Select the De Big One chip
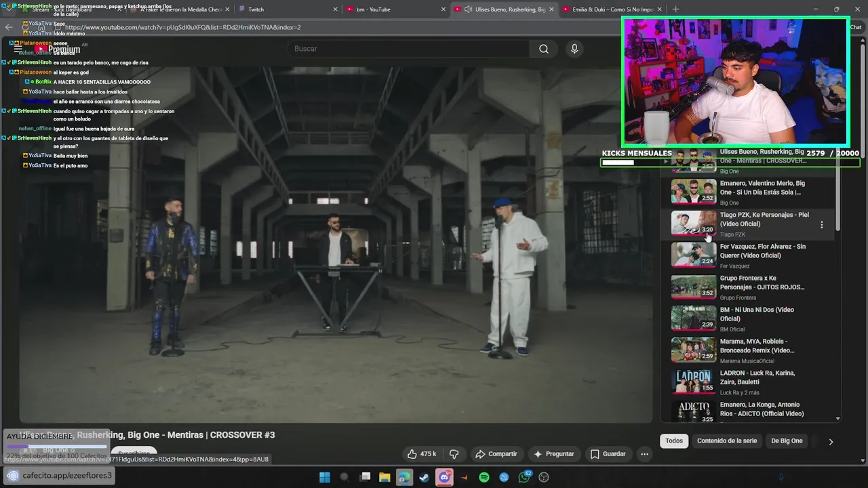The height and width of the screenshot is (488, 868). [x=787, y=441]
